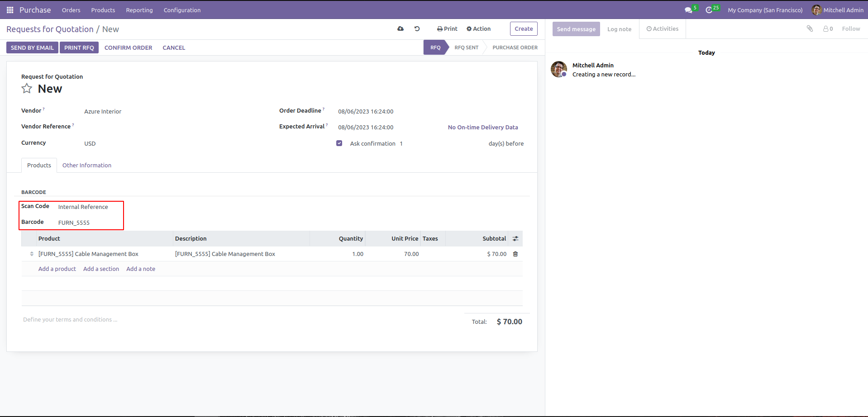Switch to the Other Information tab

[87, 166]
